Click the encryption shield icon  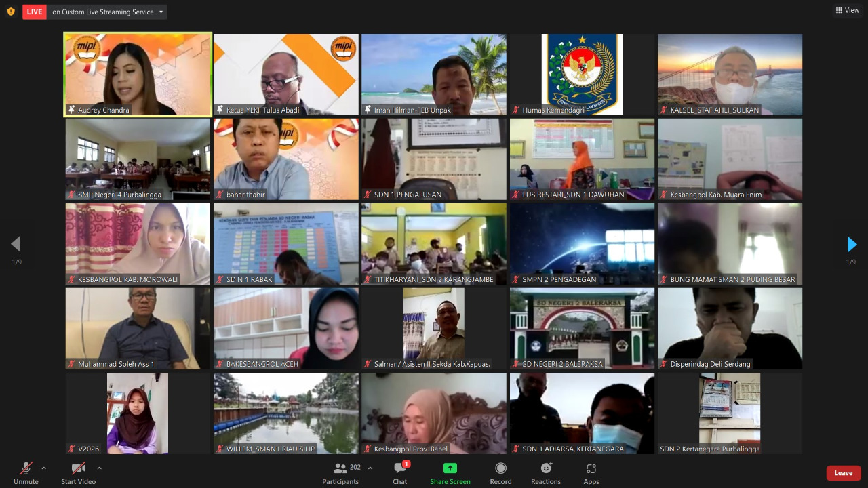pyautogui.click(x=10, y=12)
